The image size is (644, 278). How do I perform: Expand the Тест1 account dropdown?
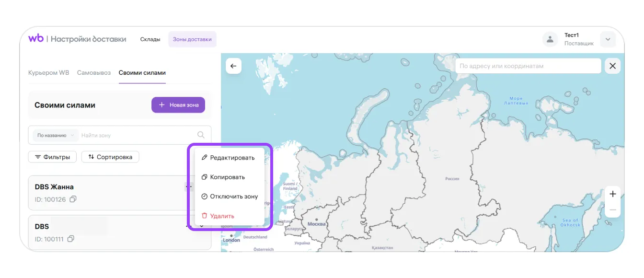pos(608,39)
